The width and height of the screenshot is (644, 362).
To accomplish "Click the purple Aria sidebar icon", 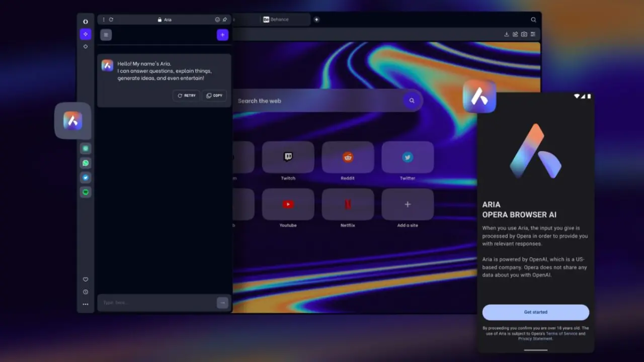I will [86, 34].
